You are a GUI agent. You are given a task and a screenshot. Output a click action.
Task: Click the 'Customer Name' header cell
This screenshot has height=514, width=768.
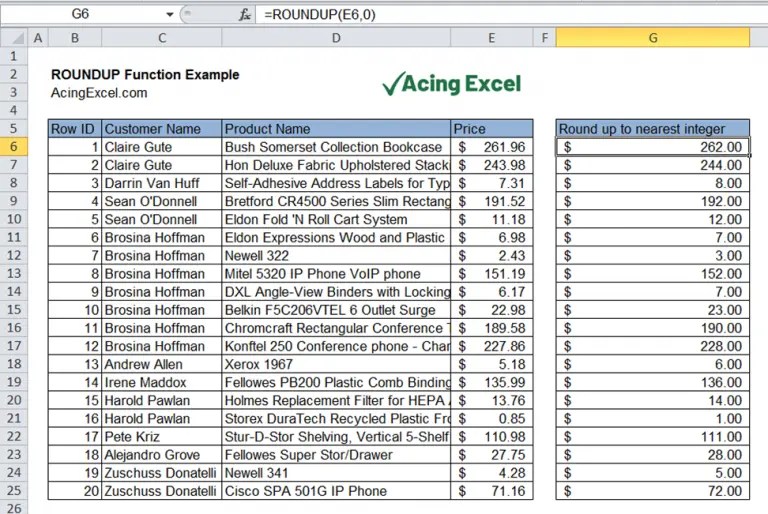coord(162,129)
